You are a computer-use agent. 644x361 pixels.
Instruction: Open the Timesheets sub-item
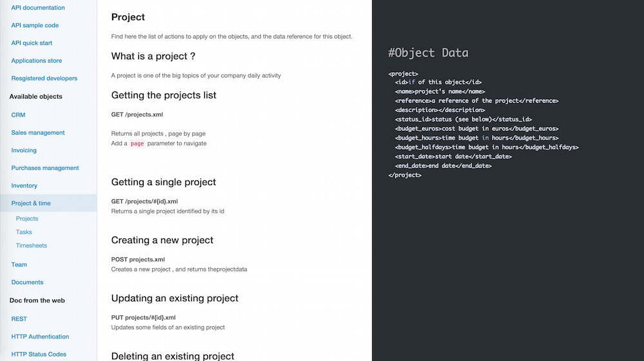tap(31, 246)
